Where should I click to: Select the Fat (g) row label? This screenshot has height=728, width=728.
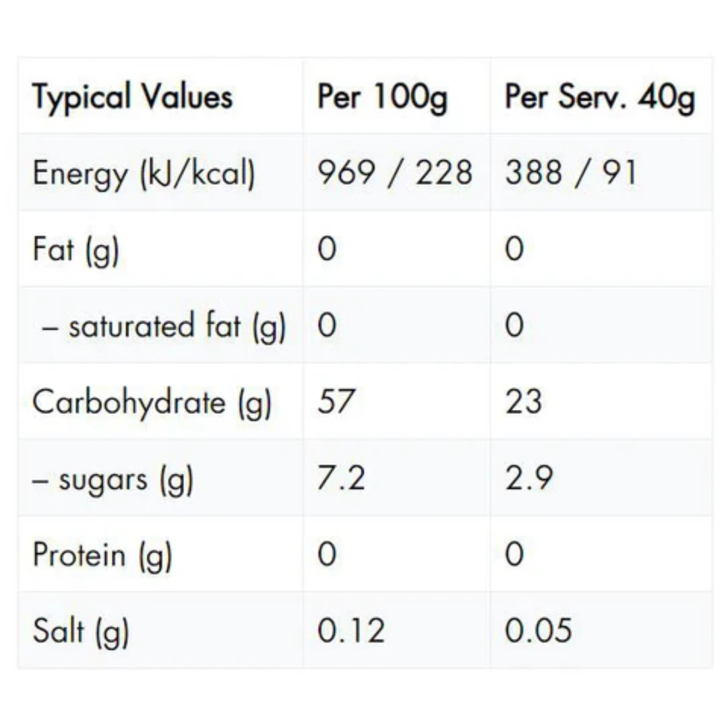pyautogui.click(x=76, y=249)
